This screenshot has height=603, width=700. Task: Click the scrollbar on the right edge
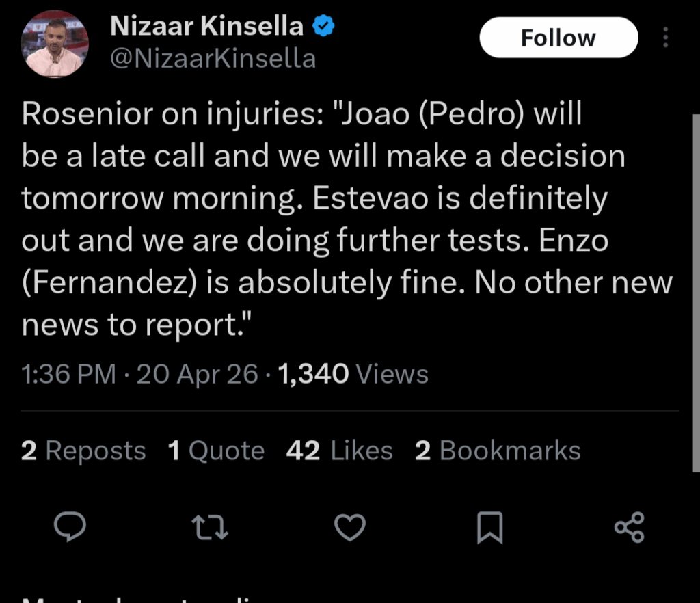pos(697,205)
